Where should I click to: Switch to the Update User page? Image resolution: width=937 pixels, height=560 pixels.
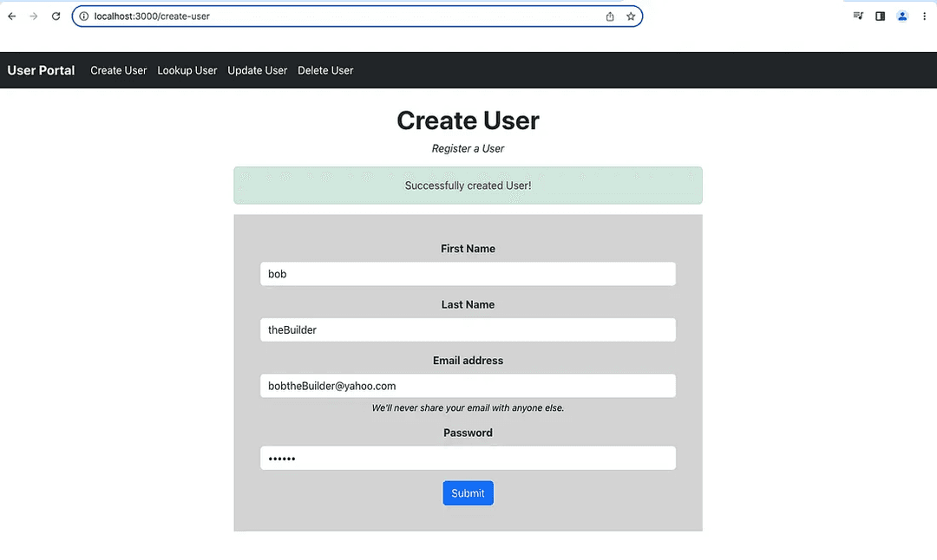tap(257, 70)
